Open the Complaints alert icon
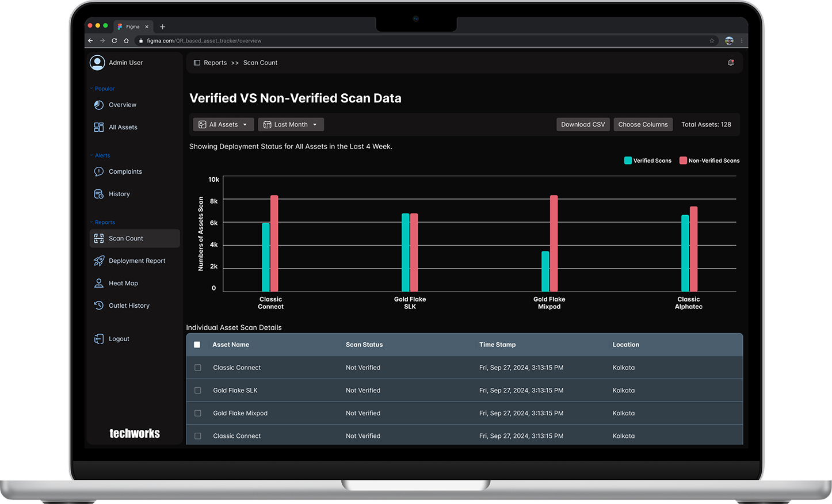Image resolution: width=832 pixels, height=504 pixels. [x=99, y=171]
